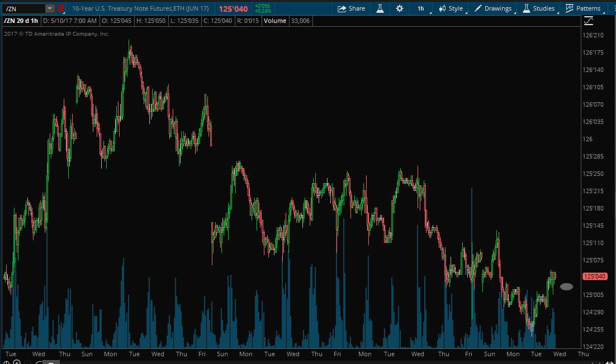Open the flask icon left of the gear
Screen dimensions: 616x364
point(380,8)
